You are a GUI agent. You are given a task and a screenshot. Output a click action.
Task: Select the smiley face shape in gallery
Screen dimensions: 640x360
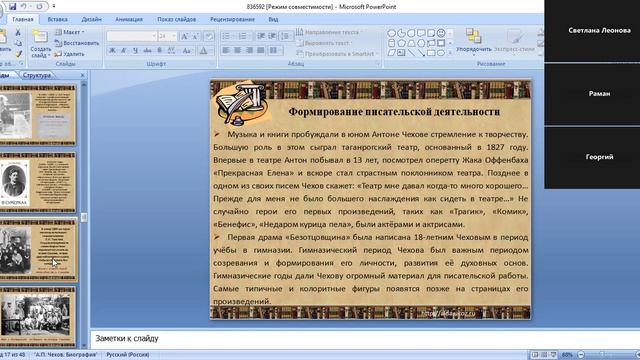pos(441,33)
